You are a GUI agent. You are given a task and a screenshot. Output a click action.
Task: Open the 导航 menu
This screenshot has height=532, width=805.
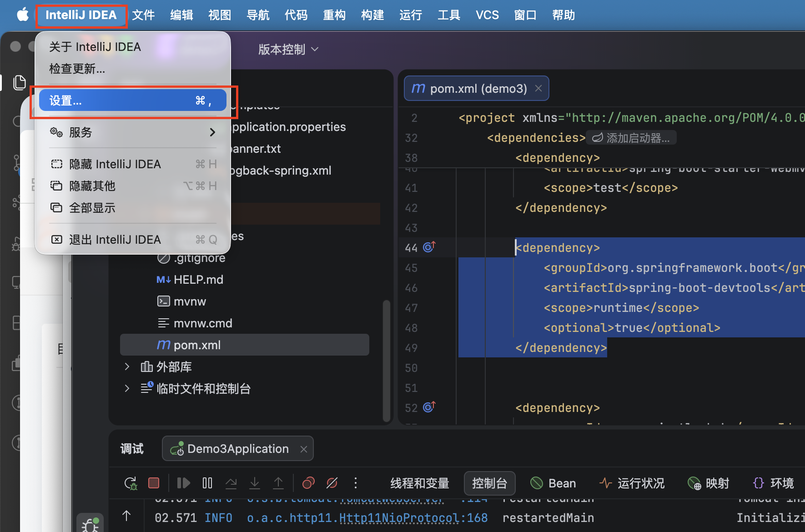pos(258,15)
